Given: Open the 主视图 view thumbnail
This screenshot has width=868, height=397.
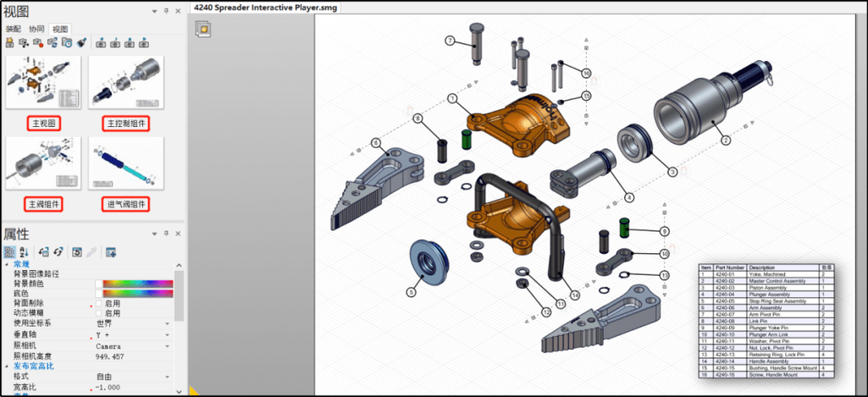Looking at the screenshot, I should 43,82.
